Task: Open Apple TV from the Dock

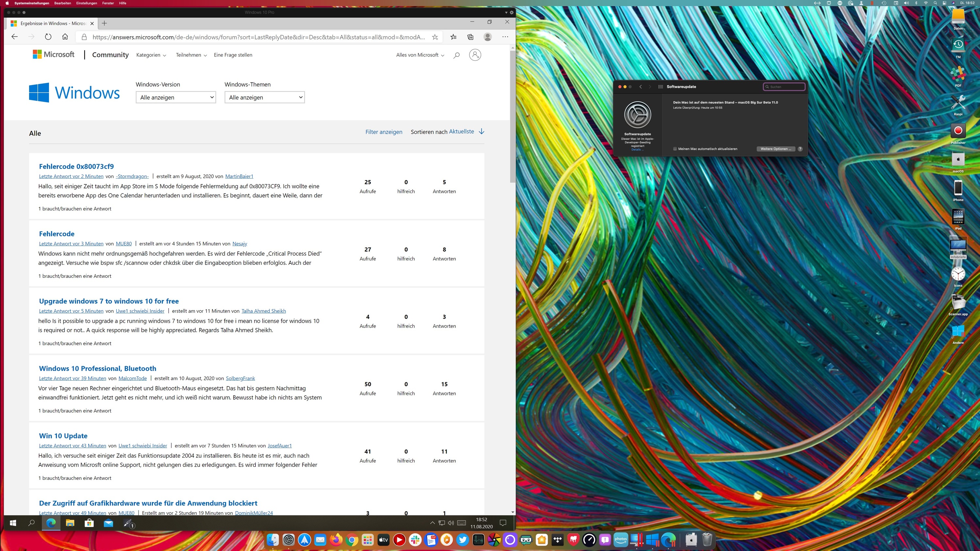Action: click(384, 540)
